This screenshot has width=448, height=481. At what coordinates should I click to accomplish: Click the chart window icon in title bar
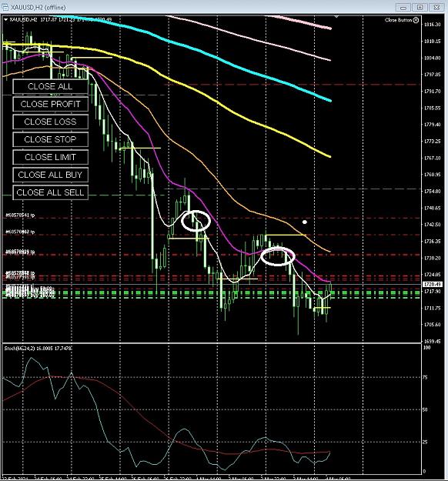click(5, 6)
